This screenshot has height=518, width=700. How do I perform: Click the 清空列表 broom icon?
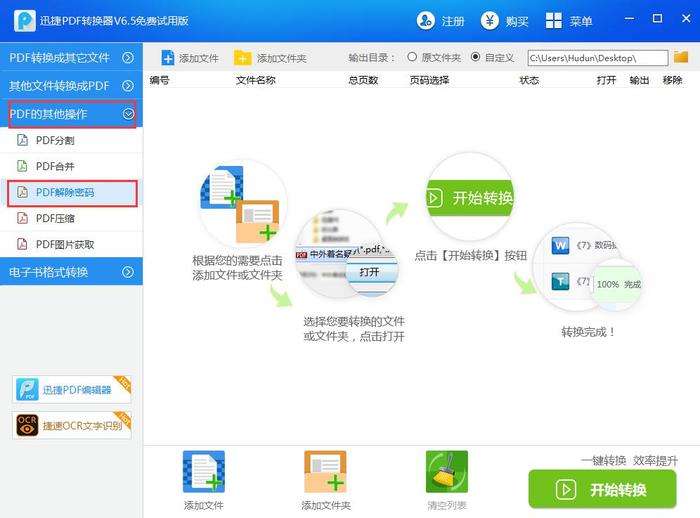(446, 471)
